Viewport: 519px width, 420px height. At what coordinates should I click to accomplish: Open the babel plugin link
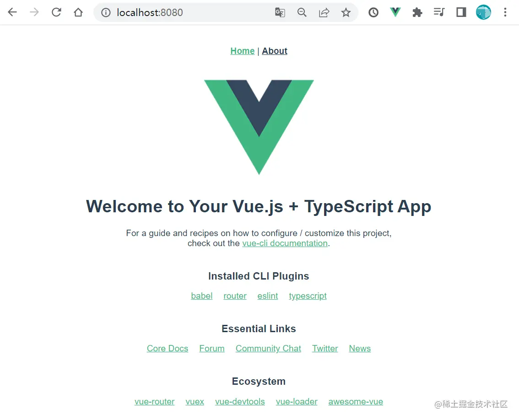point(201,296)
